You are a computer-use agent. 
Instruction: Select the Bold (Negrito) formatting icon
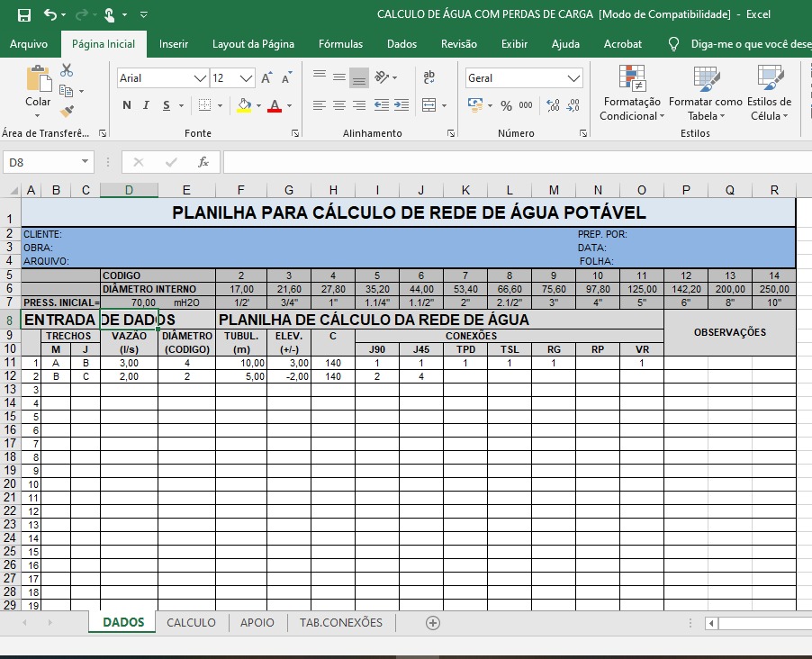127,105
